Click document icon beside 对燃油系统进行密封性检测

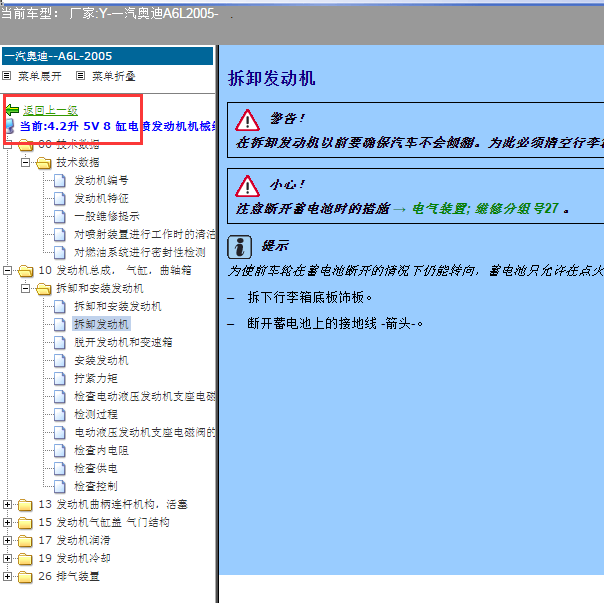pos(60,252)
